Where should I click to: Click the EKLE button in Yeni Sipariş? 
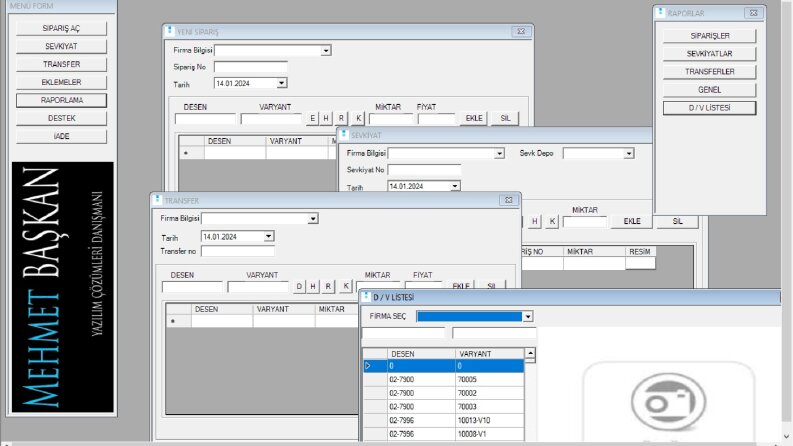pos(474,118)
